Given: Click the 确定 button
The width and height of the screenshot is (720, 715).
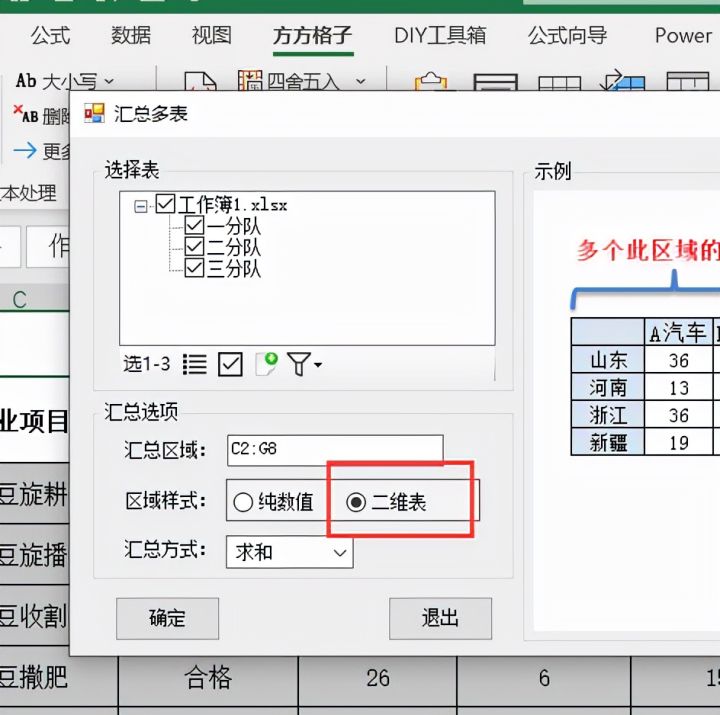Looking at the screenshot, I should click(x=168, y=619).
